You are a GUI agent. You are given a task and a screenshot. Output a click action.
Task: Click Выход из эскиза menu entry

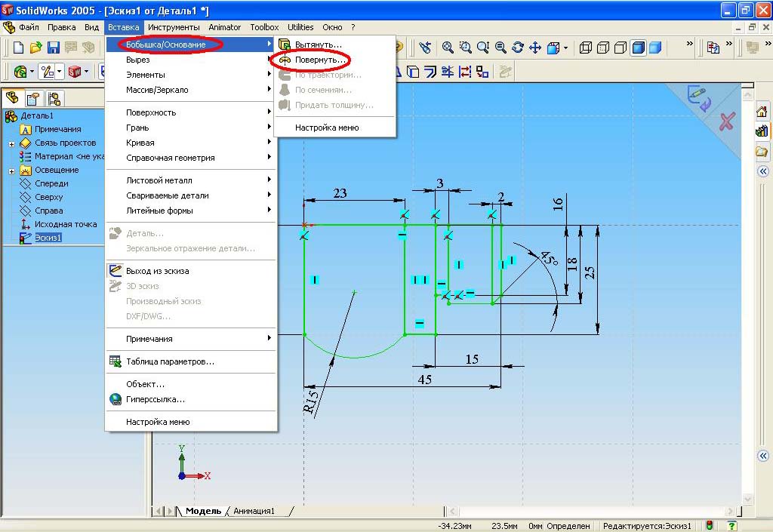coord(189,271)
